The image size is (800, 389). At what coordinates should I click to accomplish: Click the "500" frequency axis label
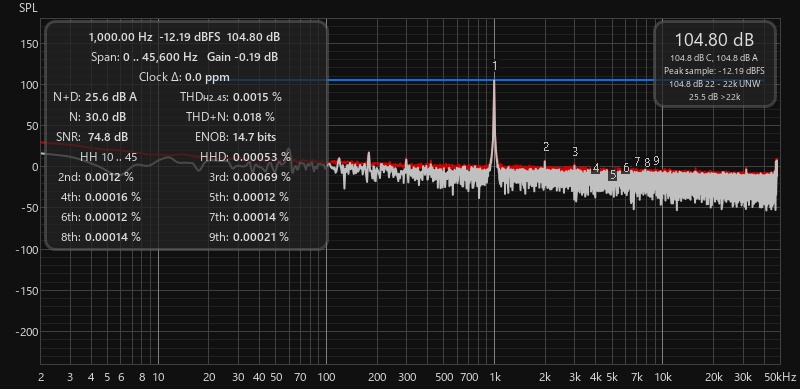444,378
